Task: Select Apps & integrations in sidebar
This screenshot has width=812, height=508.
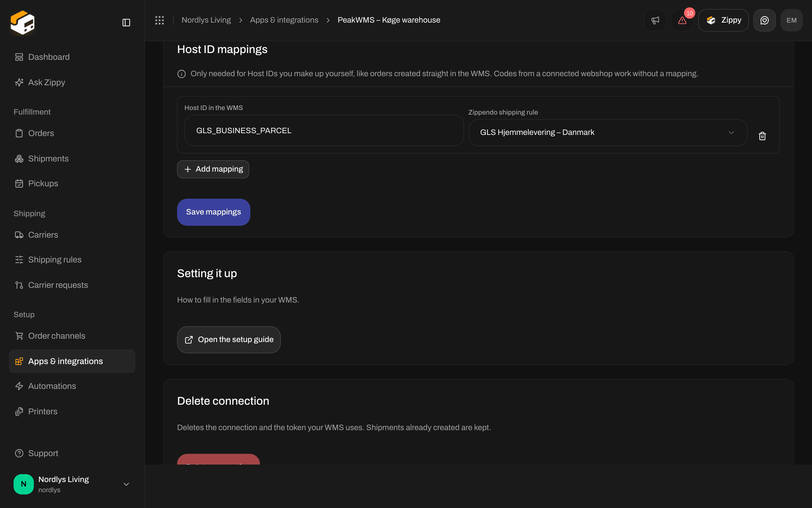Action: click(x=72, y=361)
